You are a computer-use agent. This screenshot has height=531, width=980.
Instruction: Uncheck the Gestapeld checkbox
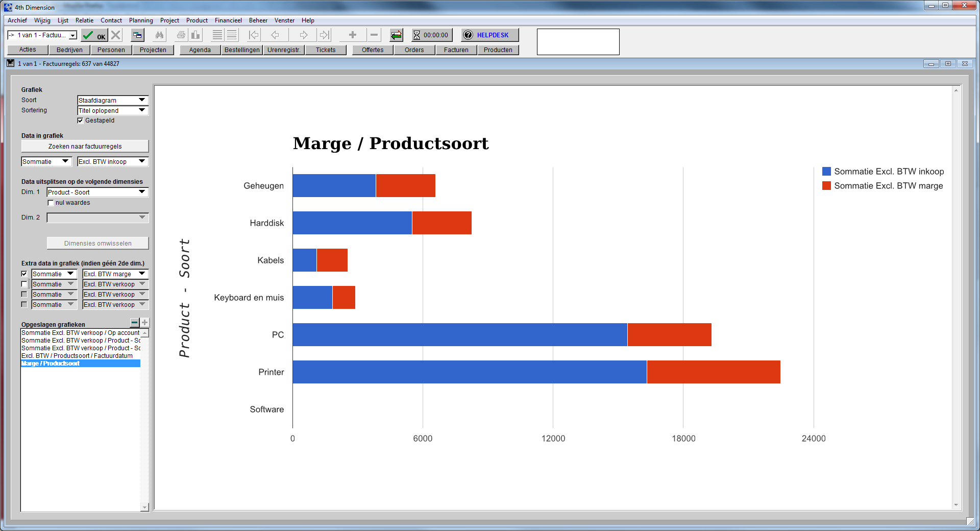click(x=81, y=120)
